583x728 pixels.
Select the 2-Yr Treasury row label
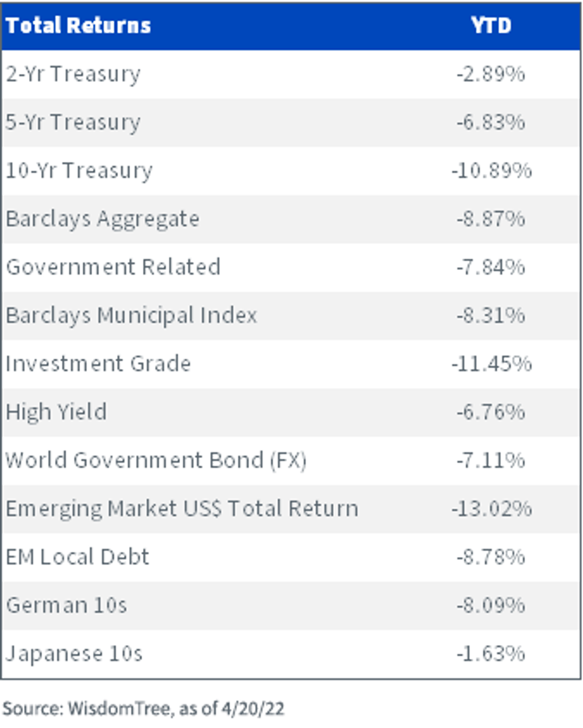tap(73, 74)
